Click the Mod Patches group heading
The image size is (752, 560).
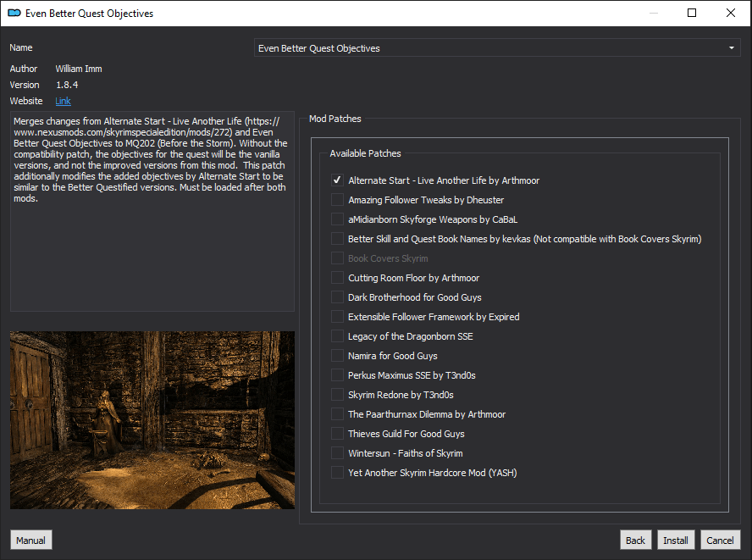click(335, 119)
